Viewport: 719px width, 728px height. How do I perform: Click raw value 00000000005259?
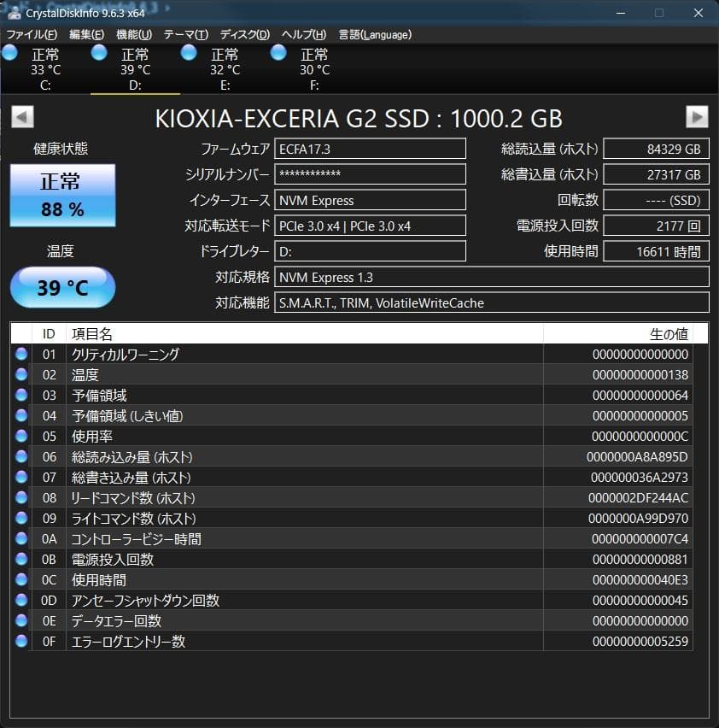(x=640, y=642)
